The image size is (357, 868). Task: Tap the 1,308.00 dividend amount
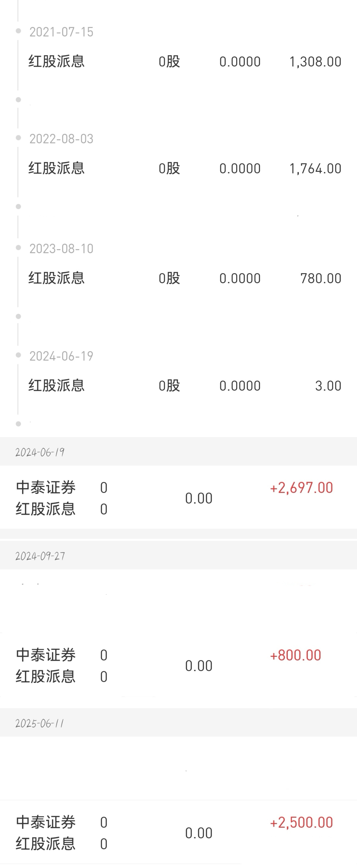(x=315, y=62)
